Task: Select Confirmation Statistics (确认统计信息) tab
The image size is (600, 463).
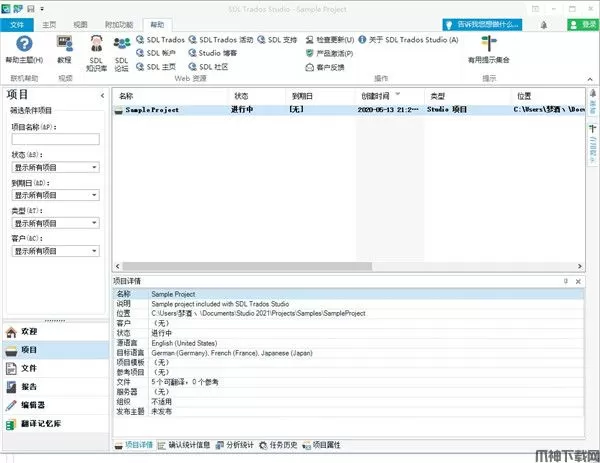Action: coord(184,445)
